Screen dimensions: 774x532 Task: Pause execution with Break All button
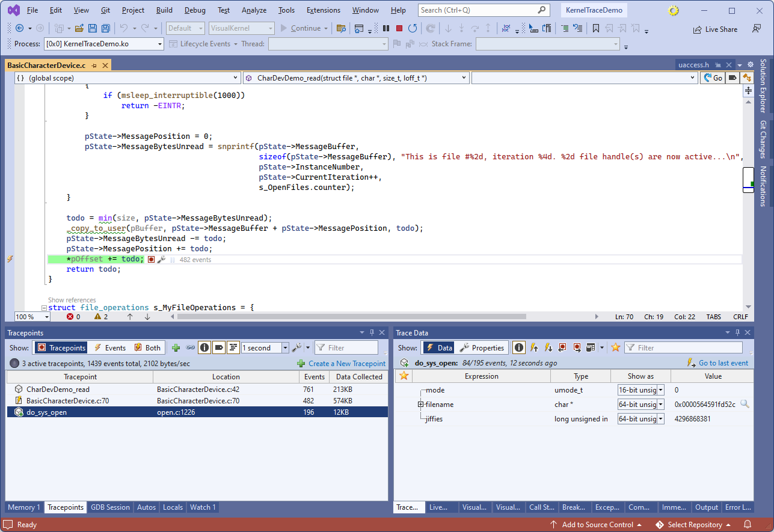click(x=386, y=28)
